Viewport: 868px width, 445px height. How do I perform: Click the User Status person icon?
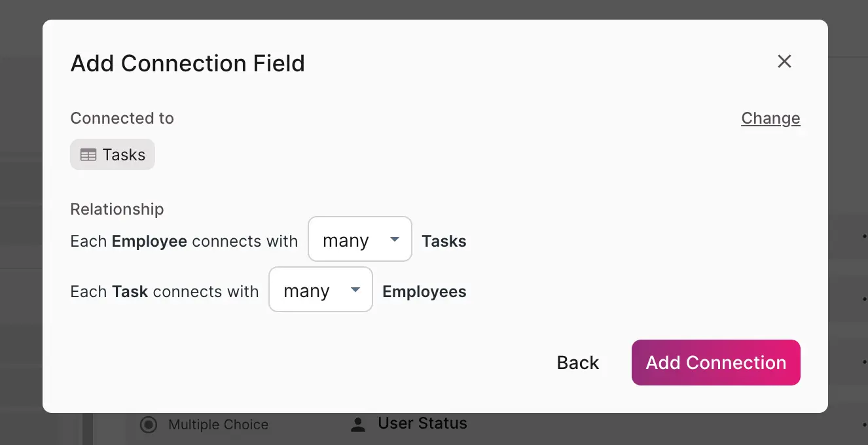357,425
